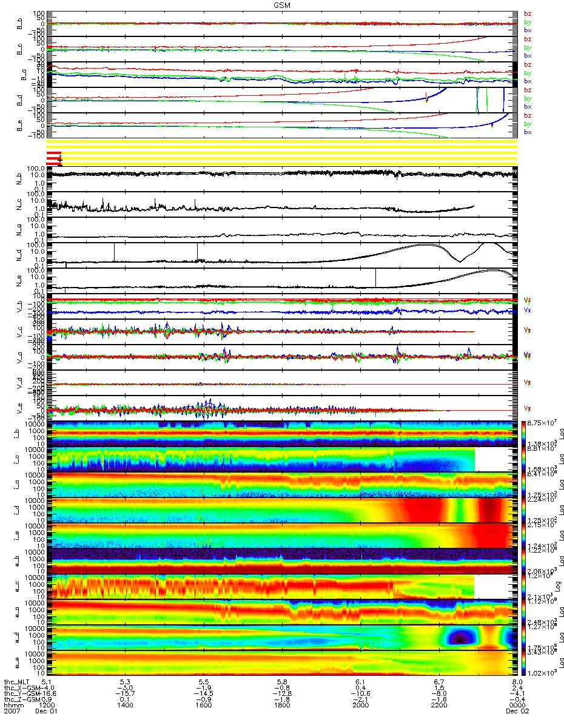
Task: Click the 8.75×10^7 color bar maximum label
Action: (543, 423)
